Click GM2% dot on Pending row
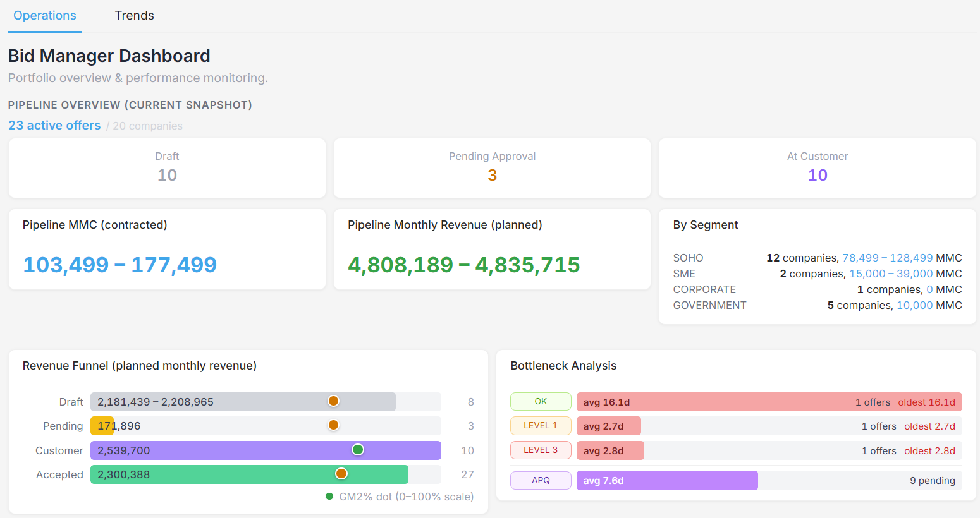980x518 pixels. (333, 425)
